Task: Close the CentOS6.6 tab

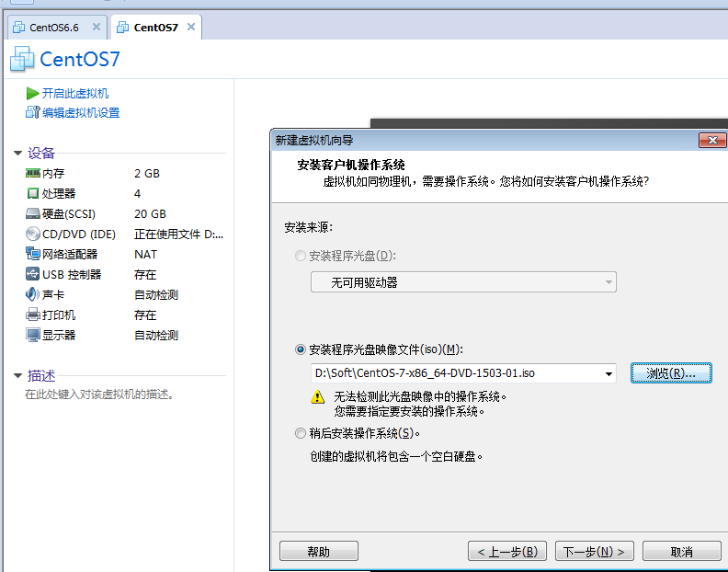Action: 97,27
